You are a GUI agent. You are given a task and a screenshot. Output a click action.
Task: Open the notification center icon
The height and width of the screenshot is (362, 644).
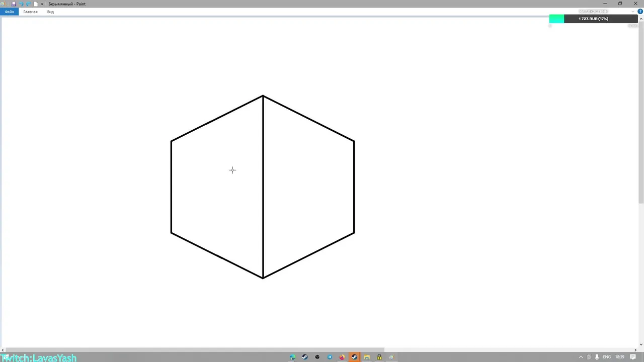[633, 357]
